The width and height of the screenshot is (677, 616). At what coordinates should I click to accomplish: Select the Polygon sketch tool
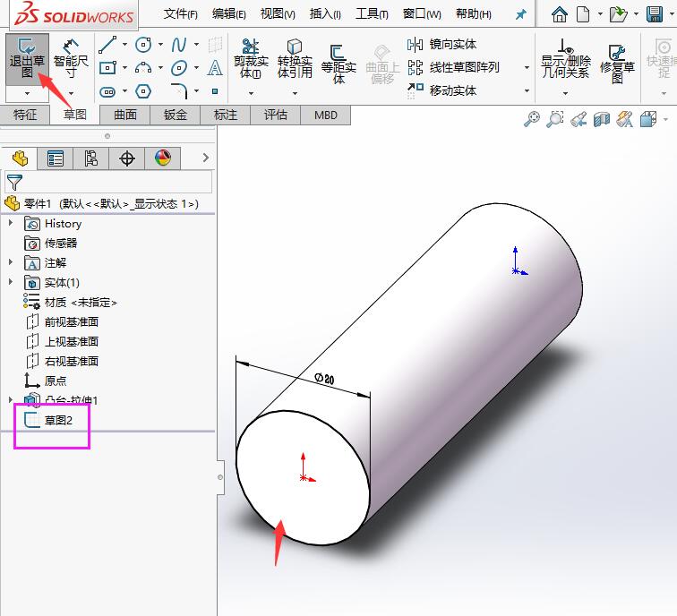(143, 91)
